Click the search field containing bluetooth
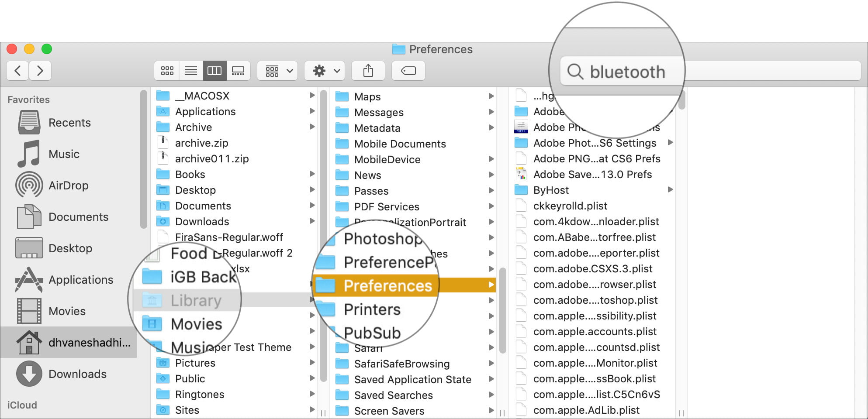This screenshot has height=419, width=868. click(x=710, y=71)
